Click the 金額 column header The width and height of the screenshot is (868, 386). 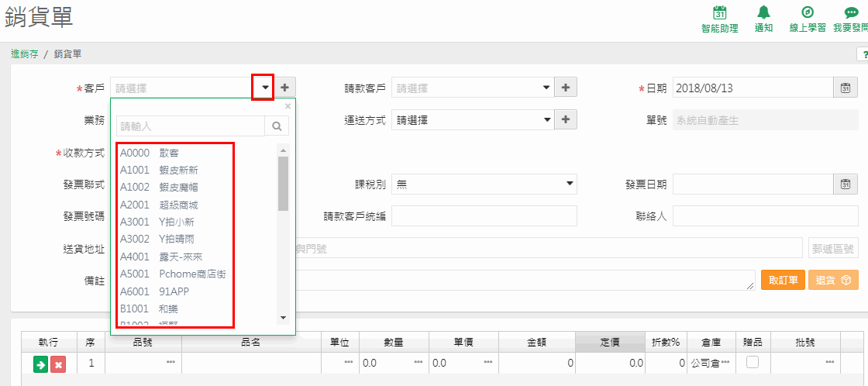(537, 342)
